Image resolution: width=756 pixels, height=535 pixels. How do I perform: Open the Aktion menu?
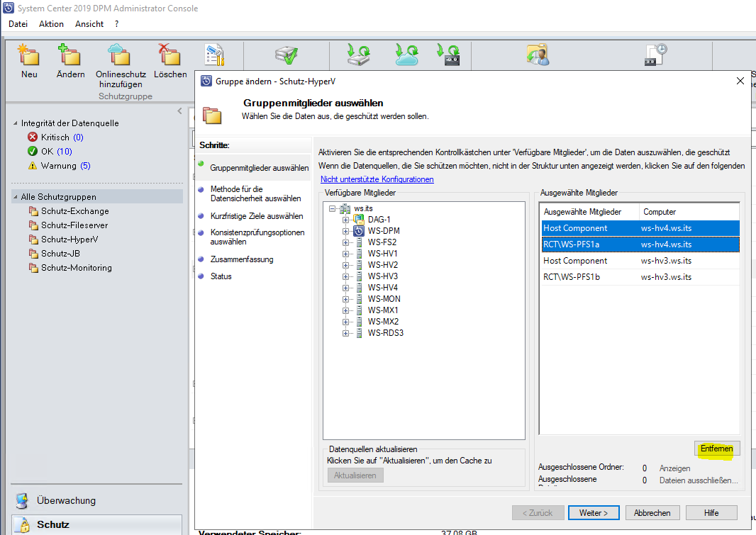tap(51, 24)
